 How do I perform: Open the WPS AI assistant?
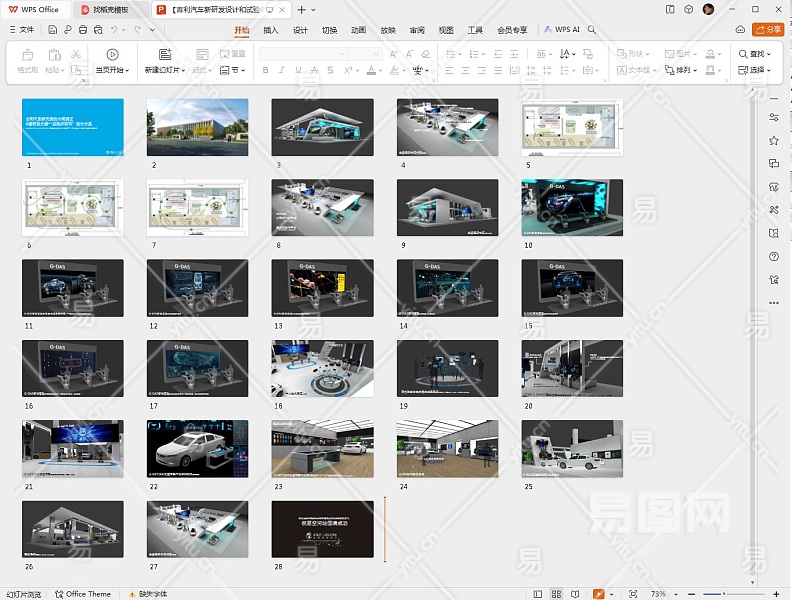click(562, 30)
